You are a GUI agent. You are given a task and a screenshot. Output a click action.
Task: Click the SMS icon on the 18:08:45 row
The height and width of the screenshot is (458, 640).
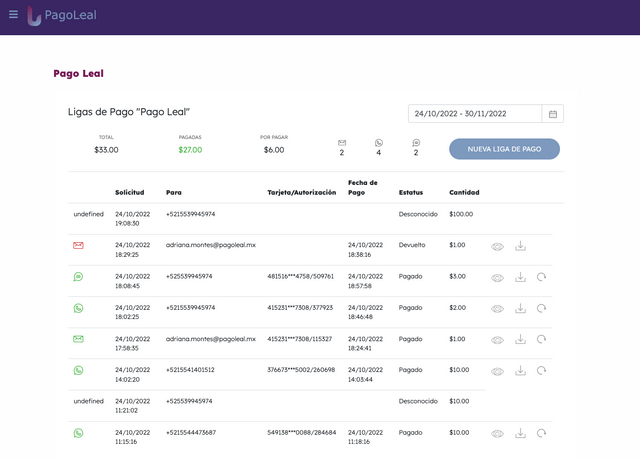coord(78,277)
